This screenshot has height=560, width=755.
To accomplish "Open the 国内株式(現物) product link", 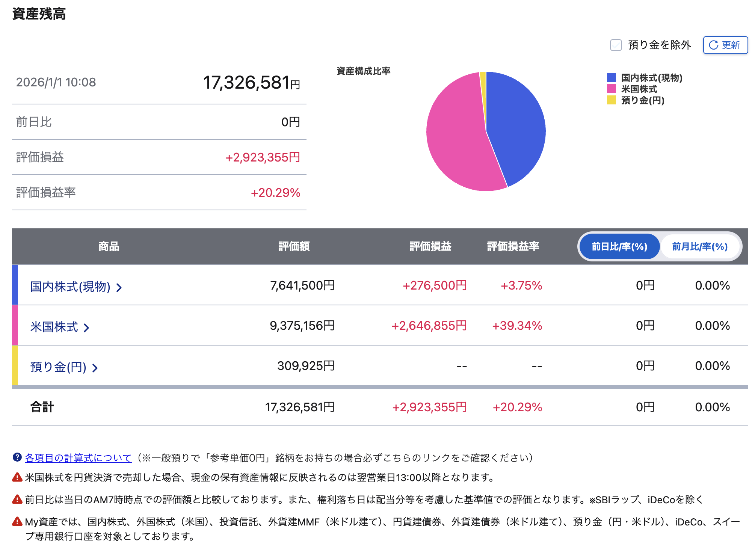I will point(70,287).
